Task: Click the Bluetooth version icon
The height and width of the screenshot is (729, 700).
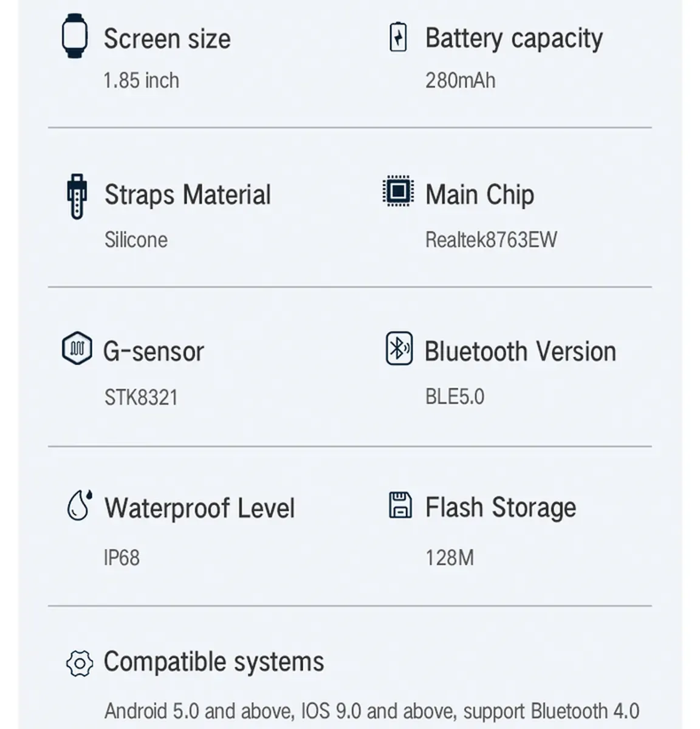Action: coord(399,349)
